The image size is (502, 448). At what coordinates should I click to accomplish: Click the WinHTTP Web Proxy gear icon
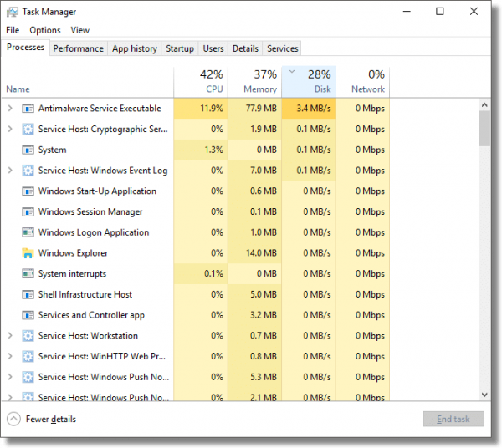28,356
